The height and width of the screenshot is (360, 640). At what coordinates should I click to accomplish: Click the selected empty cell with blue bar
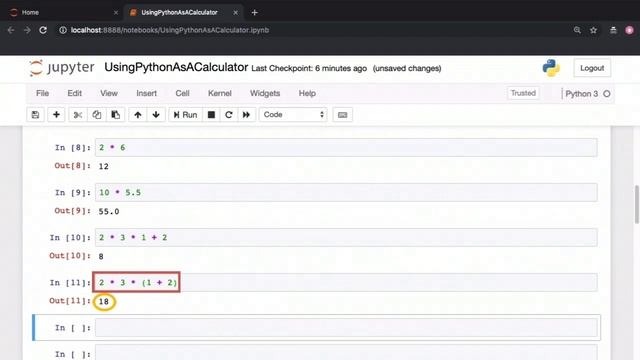pyautogui.click(x=346, y=327)
